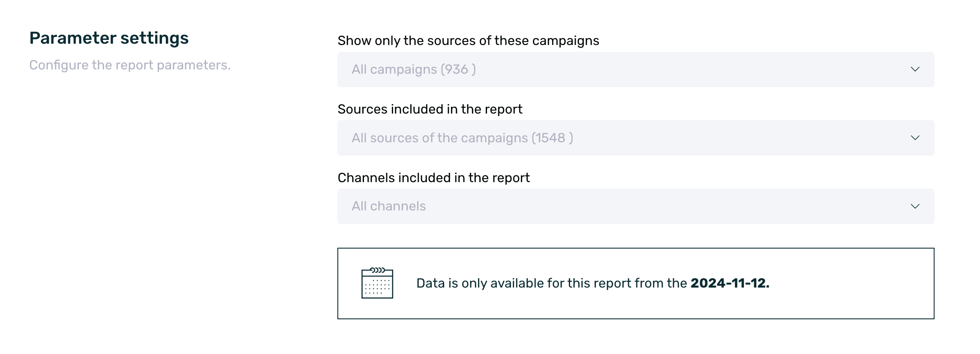
Task: Click the 'Show only the sources of these campaigns' label
Action: pos(468,41)
